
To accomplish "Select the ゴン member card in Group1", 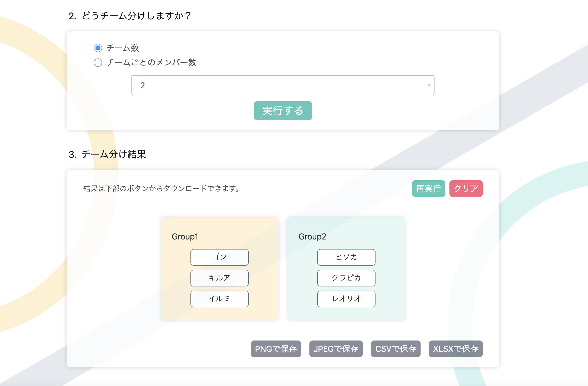I will [x=219, y=257].
